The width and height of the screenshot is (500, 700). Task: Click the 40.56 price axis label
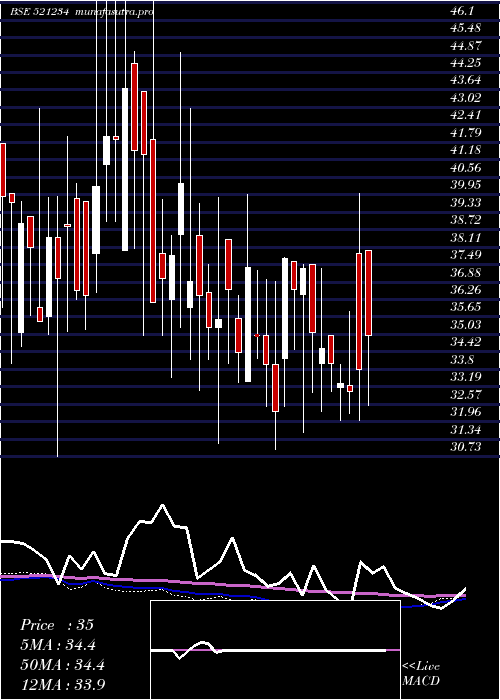[465, 168]
